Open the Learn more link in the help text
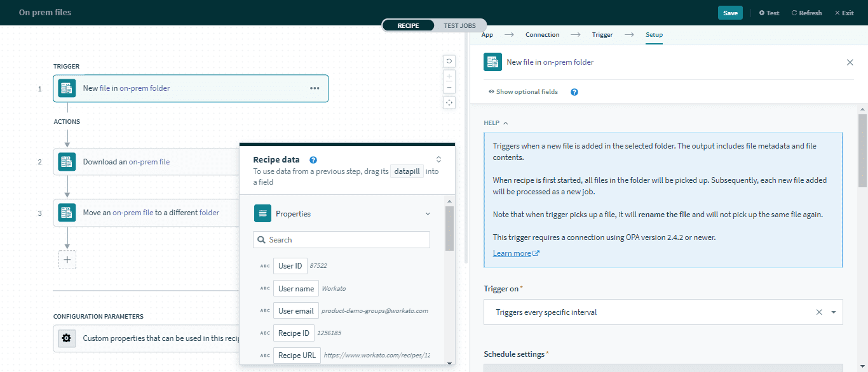Viewport: 868px width, 372px height. tap(512, 253)
